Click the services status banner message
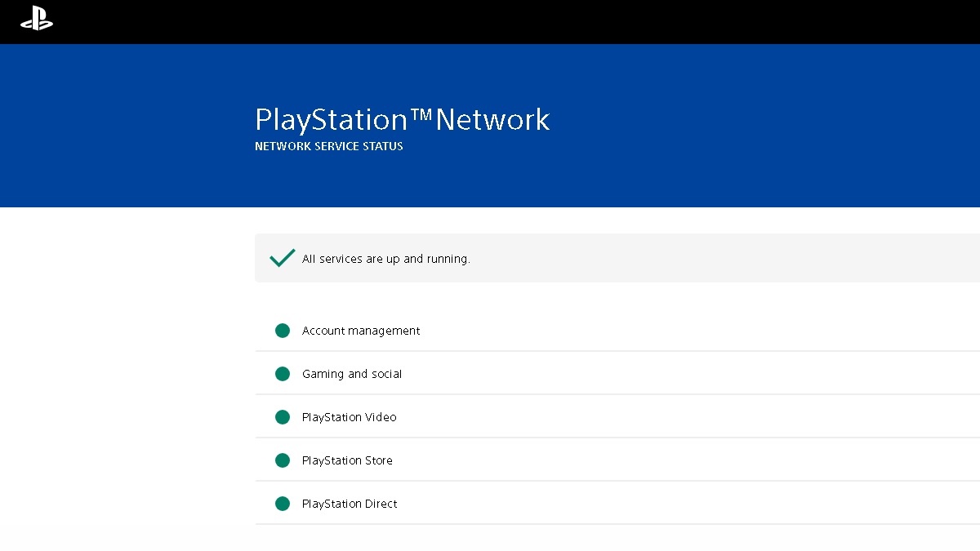Image resolution: width=980 pixels, height=551 pixels. (385, 259)
